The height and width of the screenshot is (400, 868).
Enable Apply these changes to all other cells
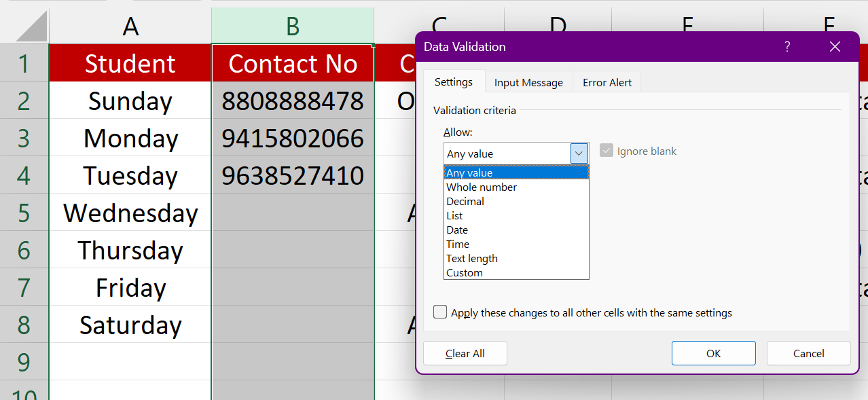441,312
